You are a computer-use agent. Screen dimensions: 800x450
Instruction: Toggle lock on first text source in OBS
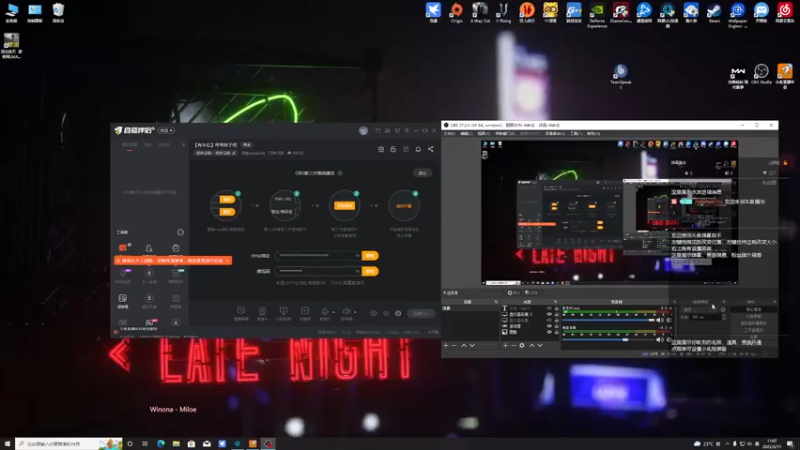(556, 309)
